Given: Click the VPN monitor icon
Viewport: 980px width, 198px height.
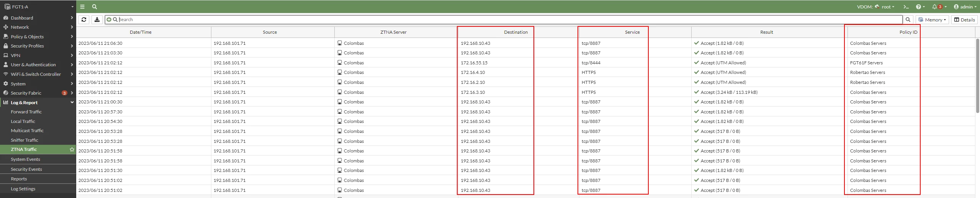Looking at the screenshot, I should (6, 55).
